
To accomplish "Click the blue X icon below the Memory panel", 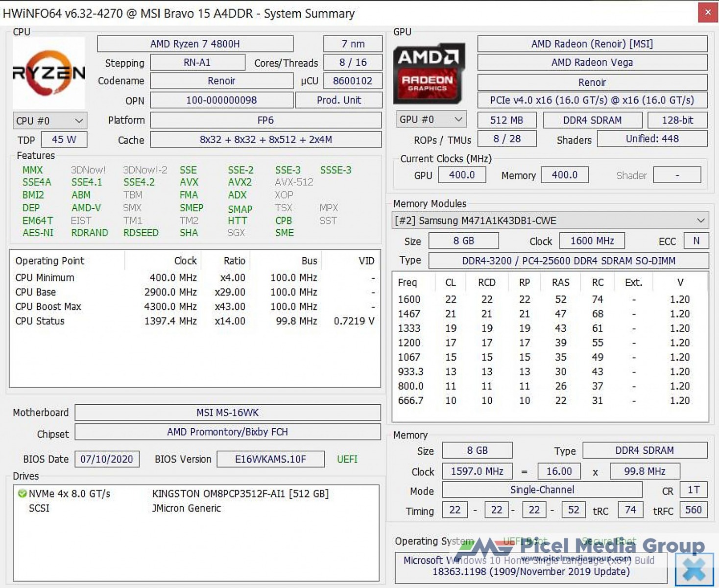I will [694, 569].
